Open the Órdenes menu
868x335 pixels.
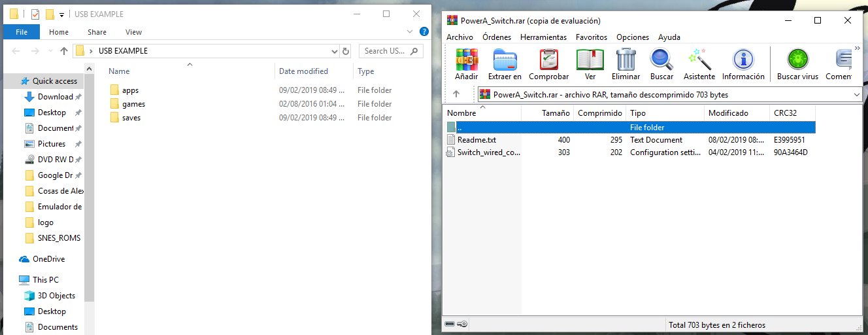(x=497, y=37)
